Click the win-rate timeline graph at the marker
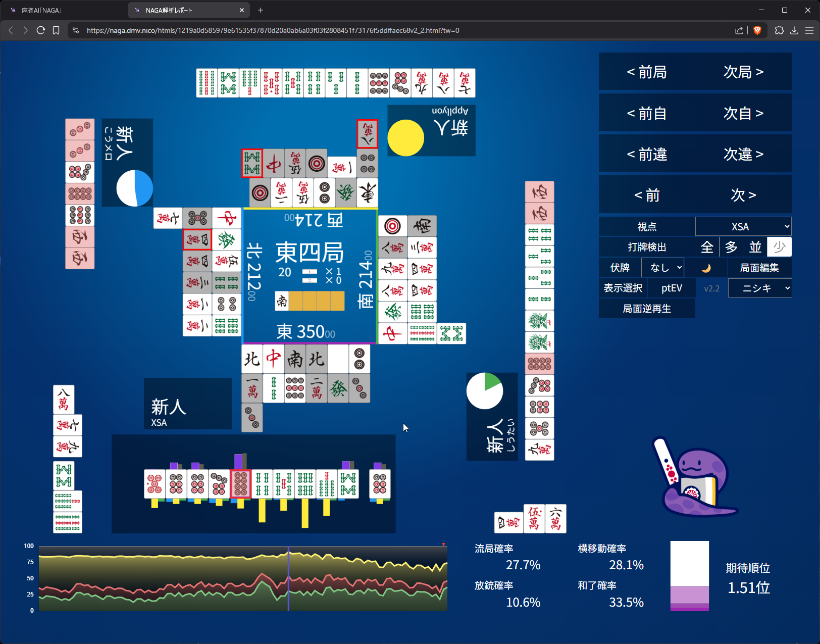This screenshot has width=820, height=644. [288, 578]
